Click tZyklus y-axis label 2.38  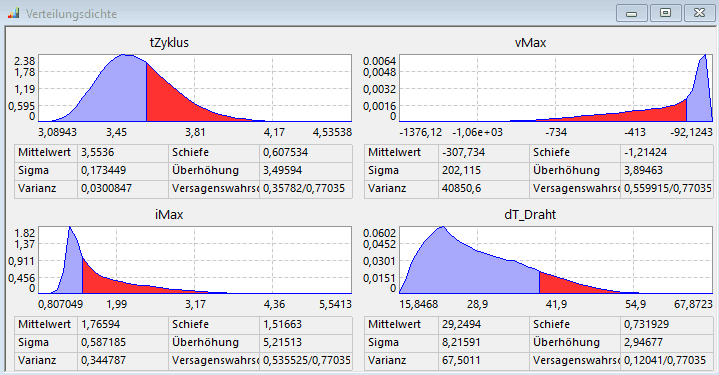pos(24,61)
